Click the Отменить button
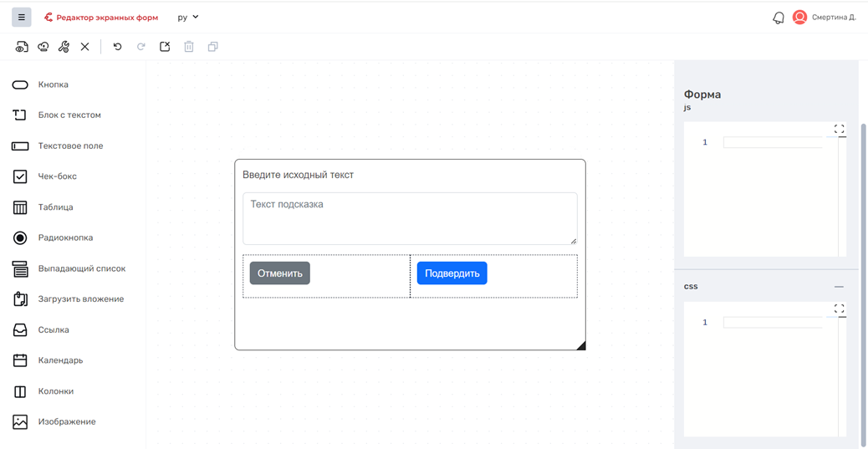Viewport: 868px width, 449px height. click(x=280, y=273)
